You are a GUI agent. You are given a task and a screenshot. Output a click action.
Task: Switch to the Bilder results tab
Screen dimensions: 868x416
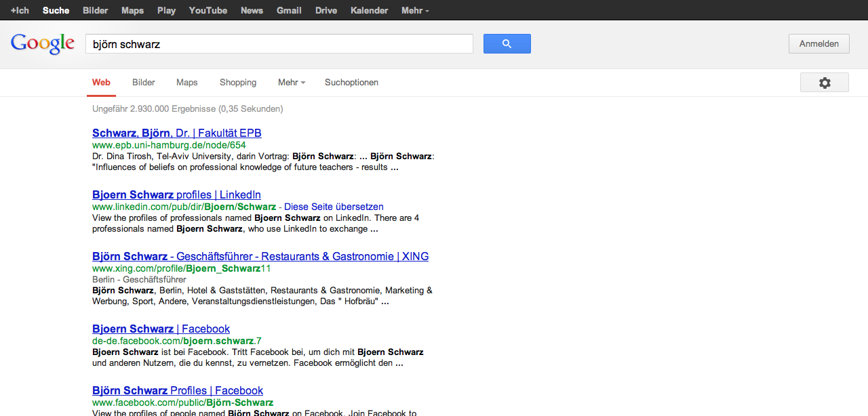[x=143, y=83]
